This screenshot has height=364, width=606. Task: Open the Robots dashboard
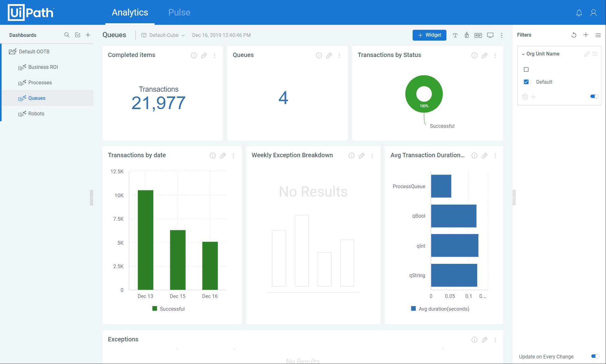tap(36, 113)
